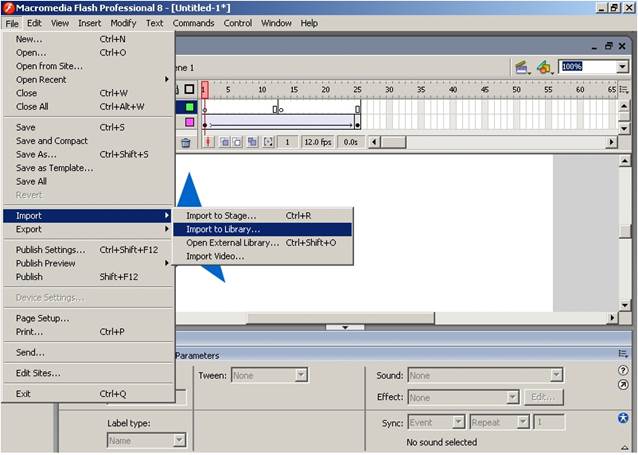This screenshot has height=455, width=638.
Task: Delete layer using the trash can icon
Action: pos(186,142)
